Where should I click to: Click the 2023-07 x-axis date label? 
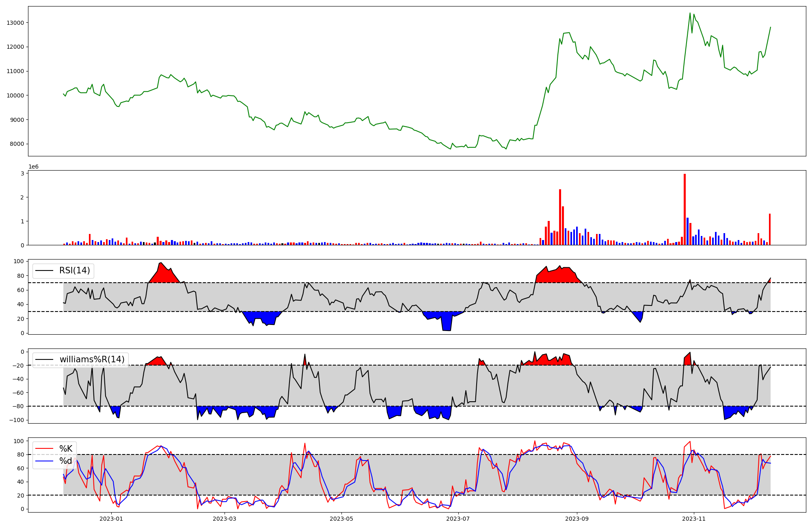point(458,519)
